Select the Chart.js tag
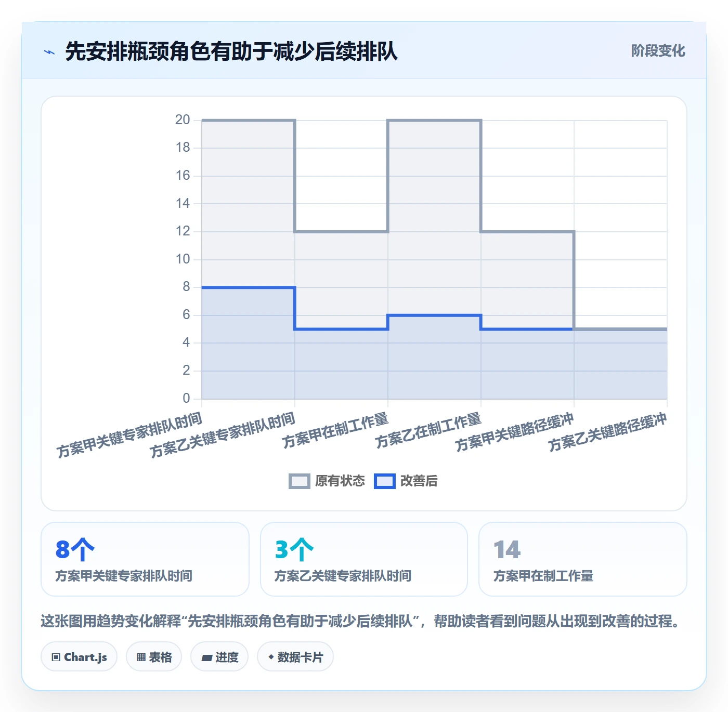Image resolution: width=728 pixels, height=712 pixels. 79,657
